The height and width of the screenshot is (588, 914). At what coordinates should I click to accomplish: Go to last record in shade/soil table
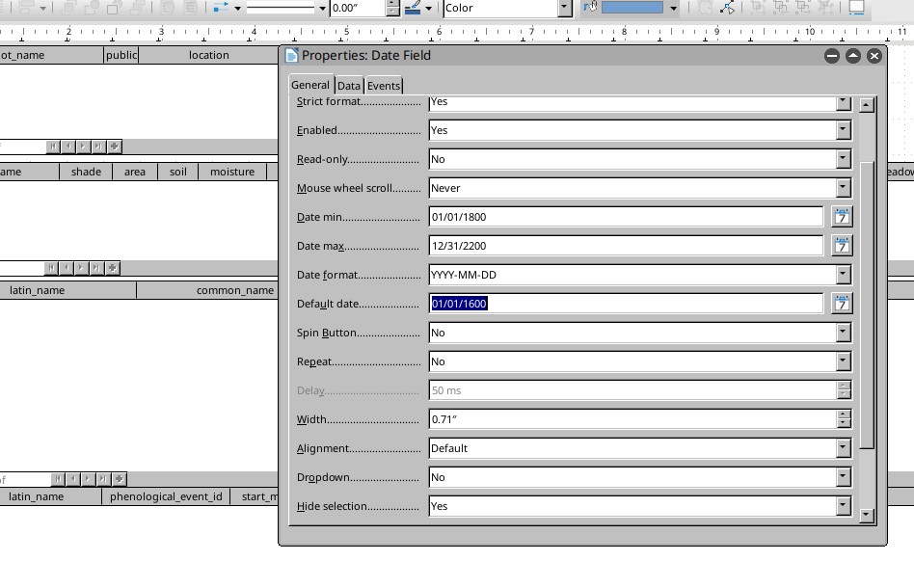[96, 268]
